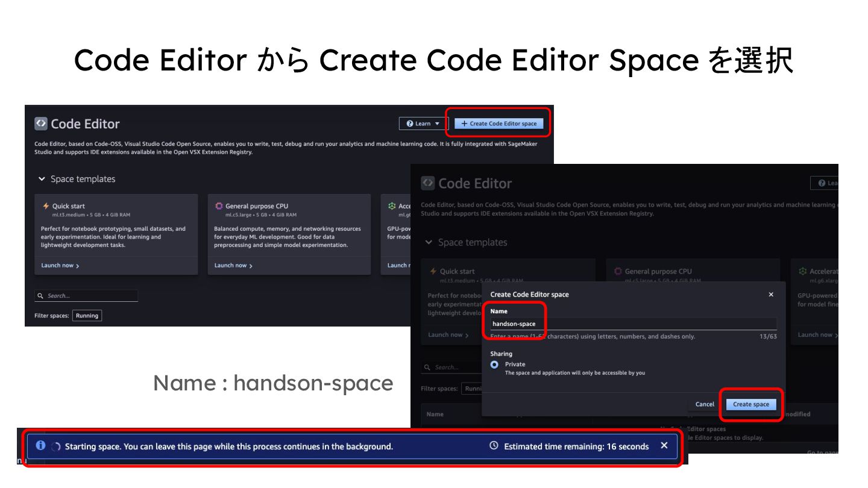Toggle the Running filter chip
This screenshot has width=868, height=488.
pos(87,316)
